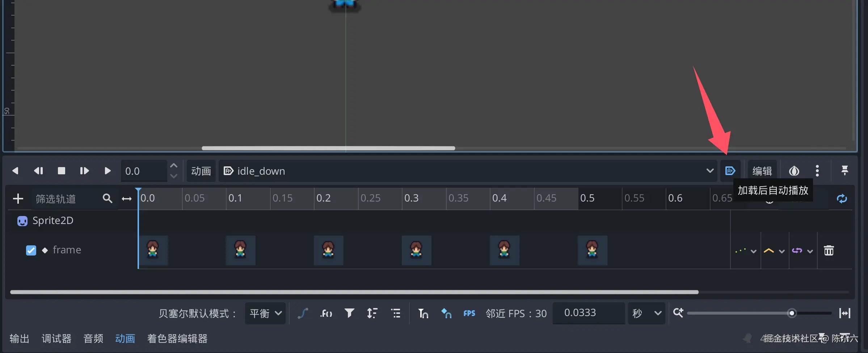Toggle autoplay on load for idle_down
Viewport: 868px width, 353px height.
pyautogui.click(x=730, y=171)
